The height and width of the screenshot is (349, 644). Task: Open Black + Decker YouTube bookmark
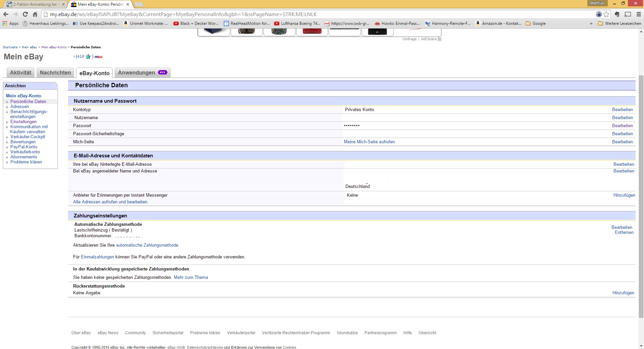[196, 23]
